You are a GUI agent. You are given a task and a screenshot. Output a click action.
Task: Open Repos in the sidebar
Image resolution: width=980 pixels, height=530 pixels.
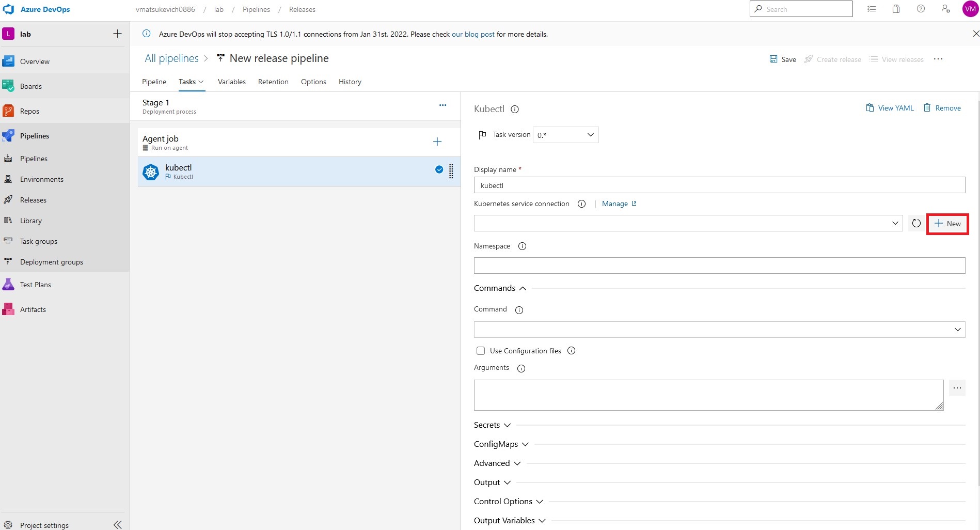[x=29, y=111]
